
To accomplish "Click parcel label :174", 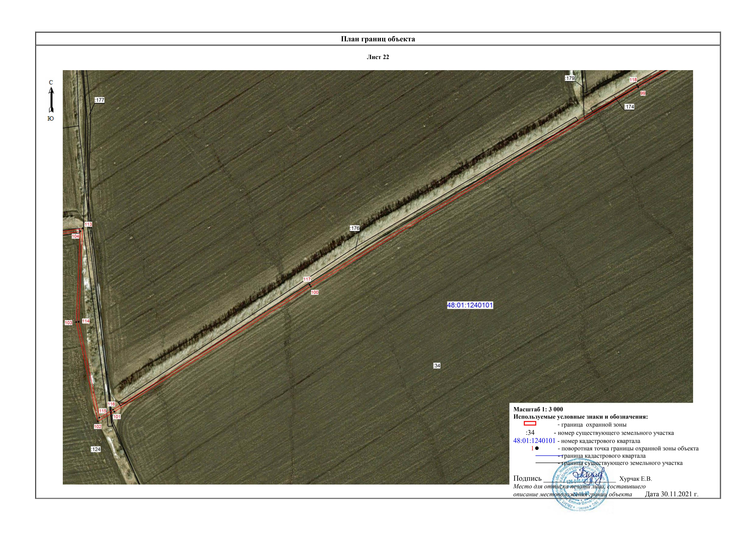I will (x=629, y=107).
